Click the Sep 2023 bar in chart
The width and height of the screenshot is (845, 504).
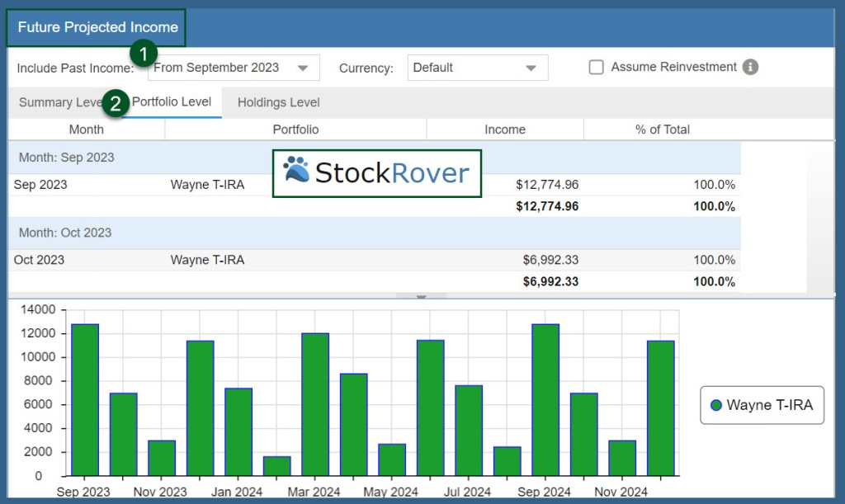click(x=85, y=399)
